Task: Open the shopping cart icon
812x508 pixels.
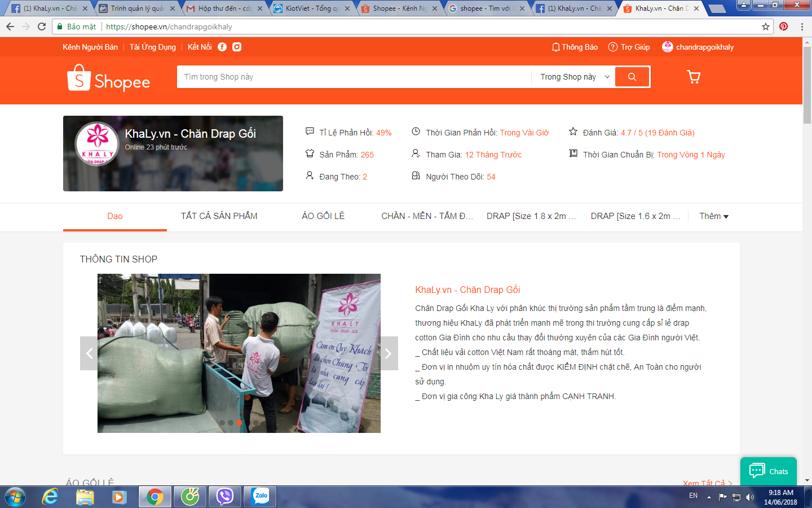Action: [x=694, y=77]
